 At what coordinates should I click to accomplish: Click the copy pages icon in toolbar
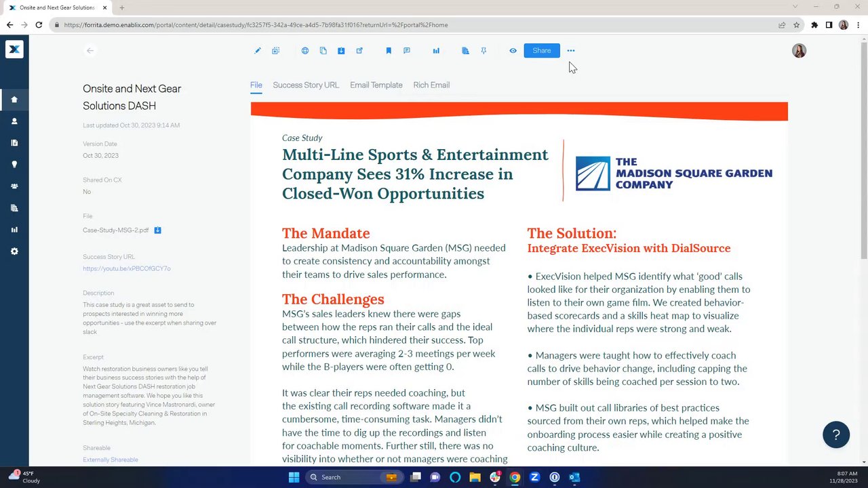click(x=323, y=51)
